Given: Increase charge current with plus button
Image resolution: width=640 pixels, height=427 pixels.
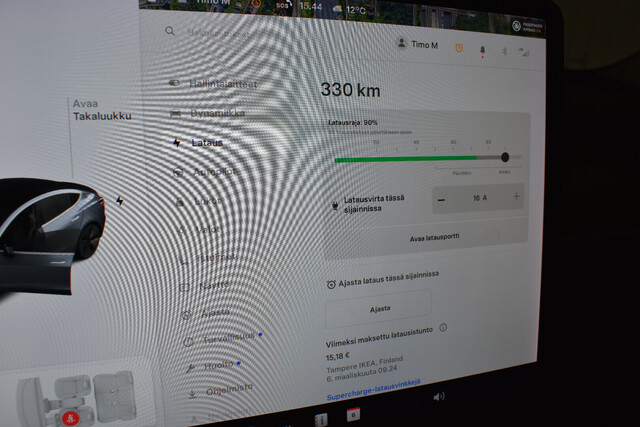Looking at the screenshot, I should point(516,197).
